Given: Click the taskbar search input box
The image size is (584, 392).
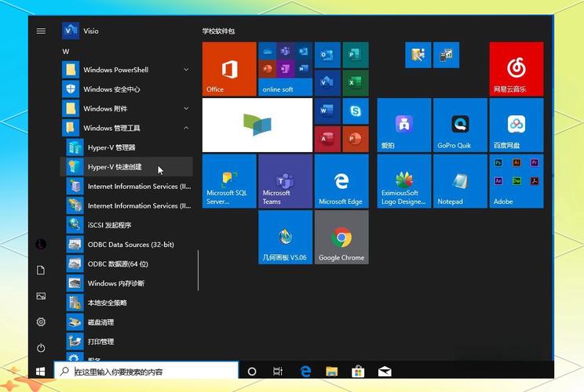Looking at the screenshot, I should click(153, 372).
